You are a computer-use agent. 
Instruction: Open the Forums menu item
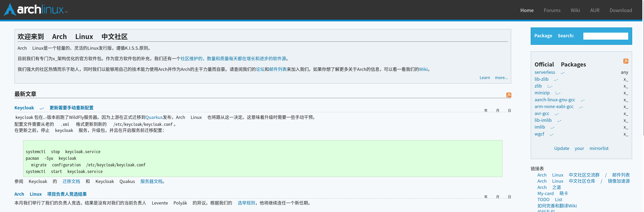552,10
